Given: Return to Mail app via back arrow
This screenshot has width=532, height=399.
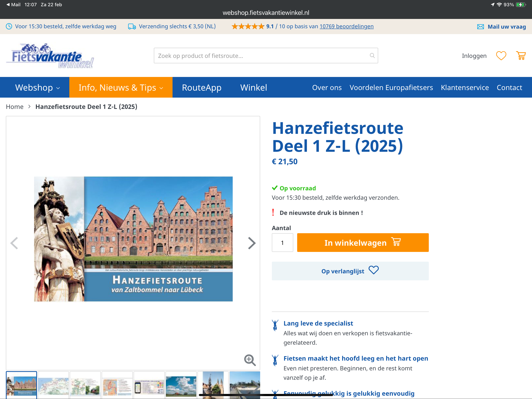Looking at the screenshot, I should tap(8, 4).
